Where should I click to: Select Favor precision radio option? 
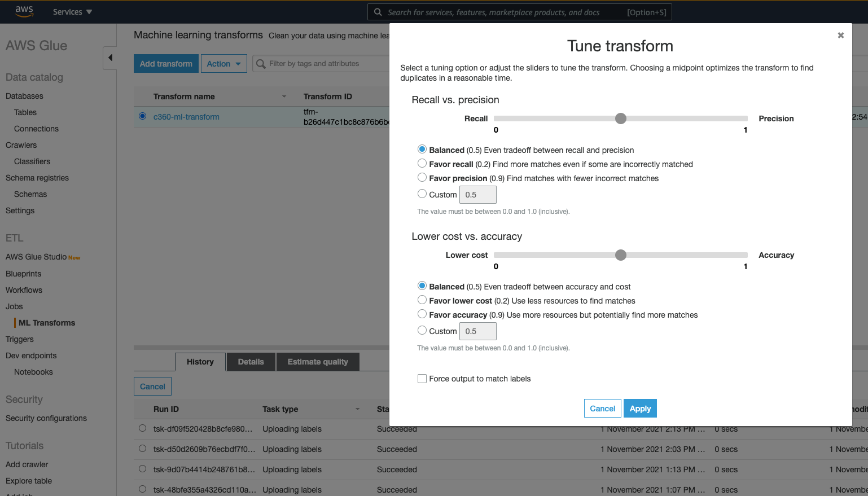tap(422, 178)
